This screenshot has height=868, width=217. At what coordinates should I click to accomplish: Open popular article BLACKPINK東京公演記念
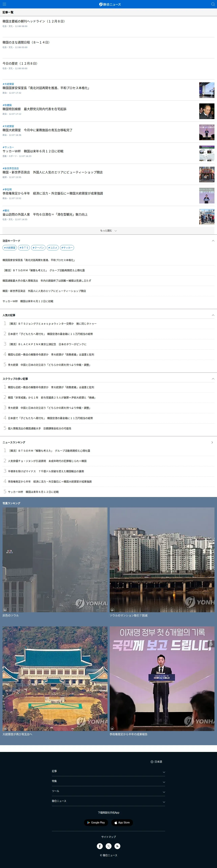click(47, 344)
